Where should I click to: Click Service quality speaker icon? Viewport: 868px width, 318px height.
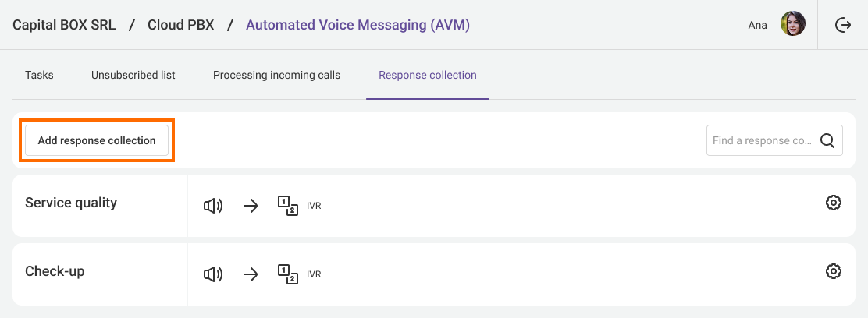[x=213, y=206]
